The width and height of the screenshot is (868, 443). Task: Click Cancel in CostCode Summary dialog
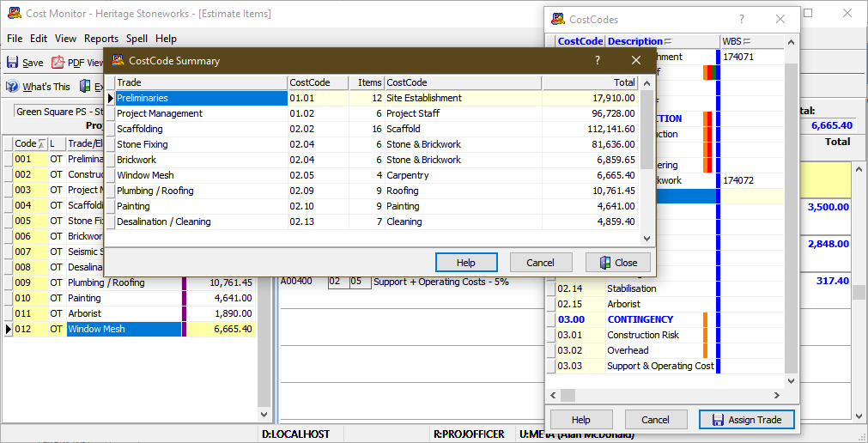[540, 263]
